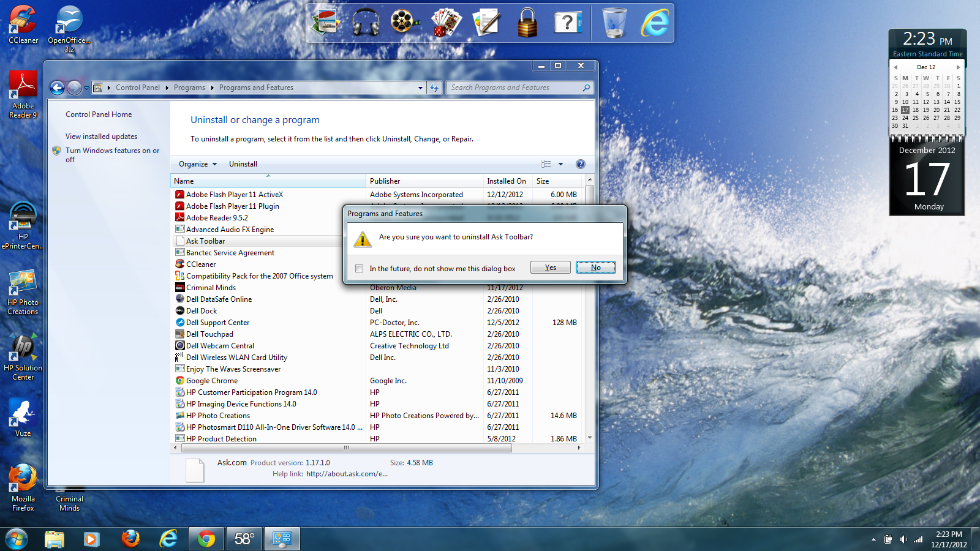980x551 pixels.
Task: Go to next month in calendar gadget
Action: click(x=958, y=67)
